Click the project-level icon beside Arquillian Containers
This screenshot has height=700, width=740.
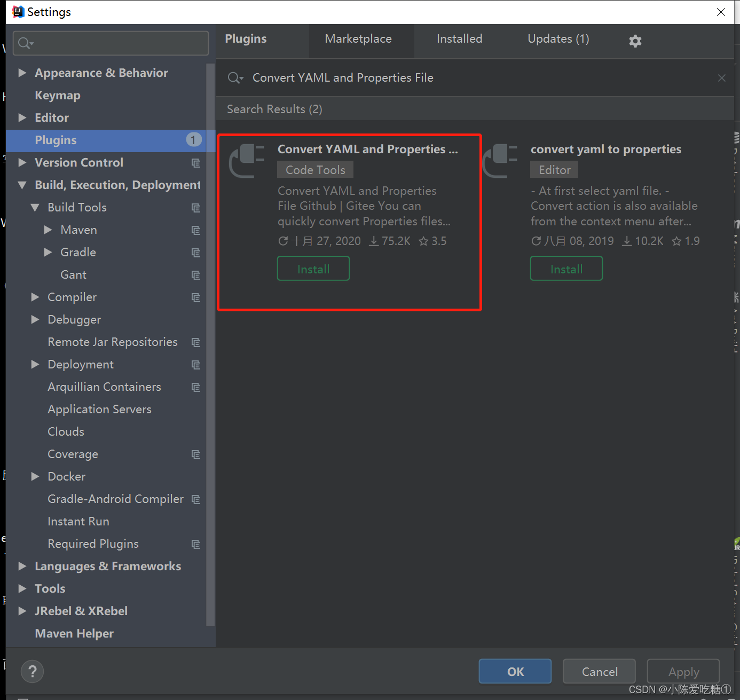(x=196, y=387)
